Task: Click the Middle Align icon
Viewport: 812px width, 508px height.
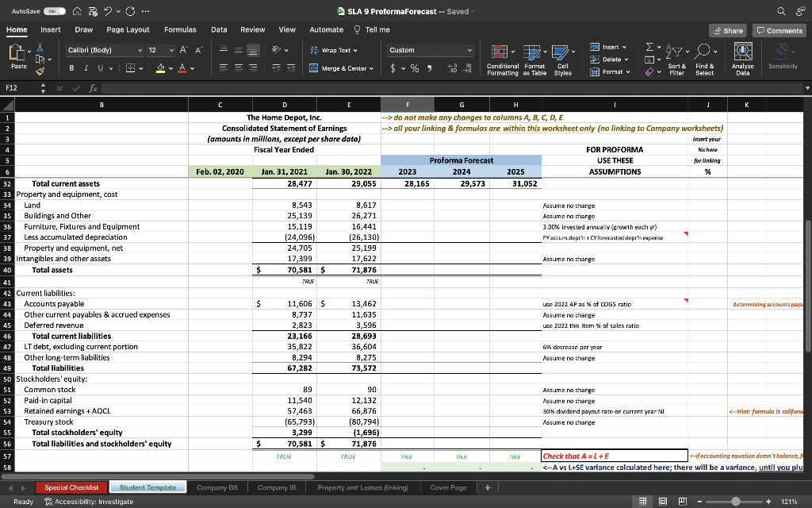Action: (238, 50)
